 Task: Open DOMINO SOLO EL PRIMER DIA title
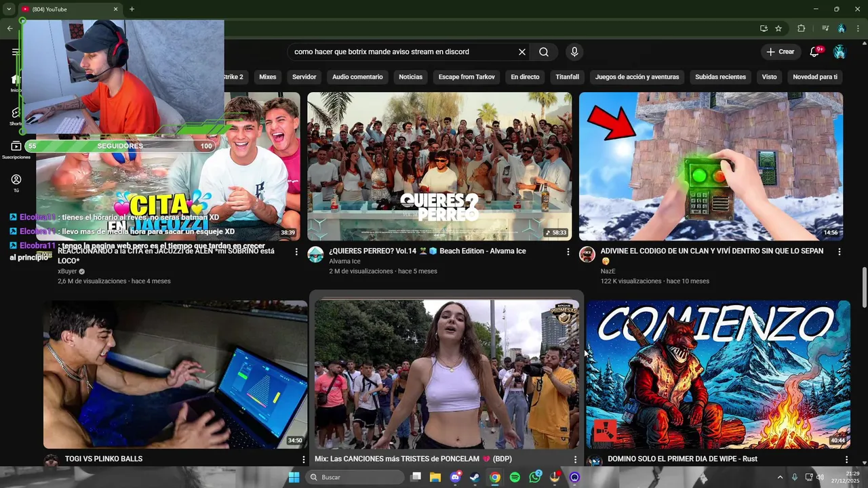pyautogui.click(x=682, y=459)
